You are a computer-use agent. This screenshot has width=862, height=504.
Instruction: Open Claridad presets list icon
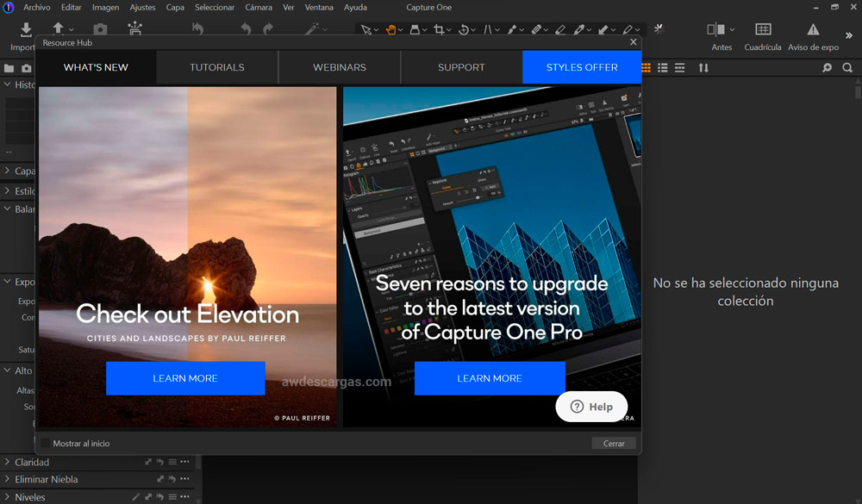point(172,462)
